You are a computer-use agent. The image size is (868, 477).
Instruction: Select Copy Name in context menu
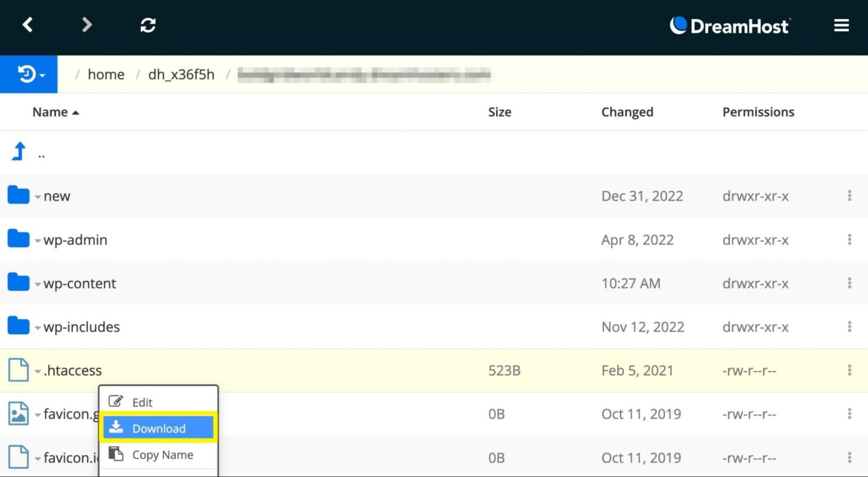click(162, 455)
